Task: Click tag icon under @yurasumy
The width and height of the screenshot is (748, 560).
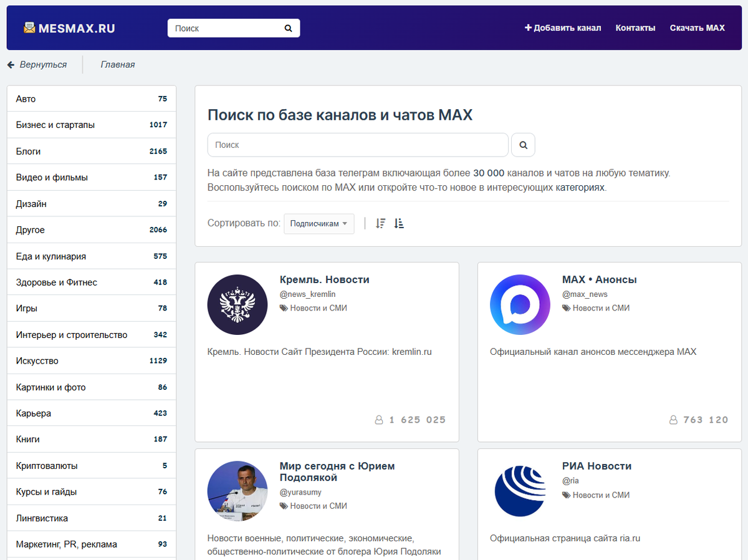Action: (x=284, y=506)
